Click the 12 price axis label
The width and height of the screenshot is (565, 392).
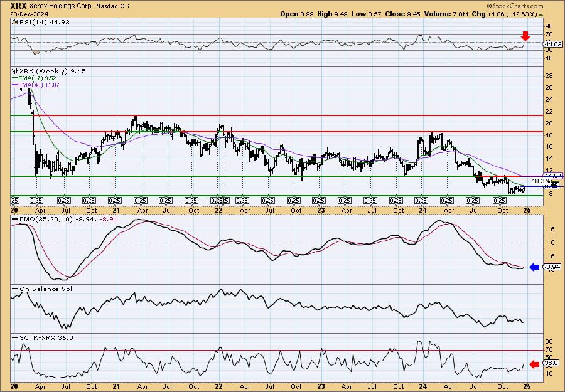click(549, 170)
